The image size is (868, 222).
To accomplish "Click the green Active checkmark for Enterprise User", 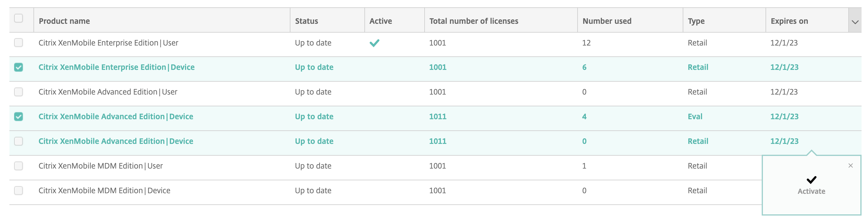I will [374, 43].
